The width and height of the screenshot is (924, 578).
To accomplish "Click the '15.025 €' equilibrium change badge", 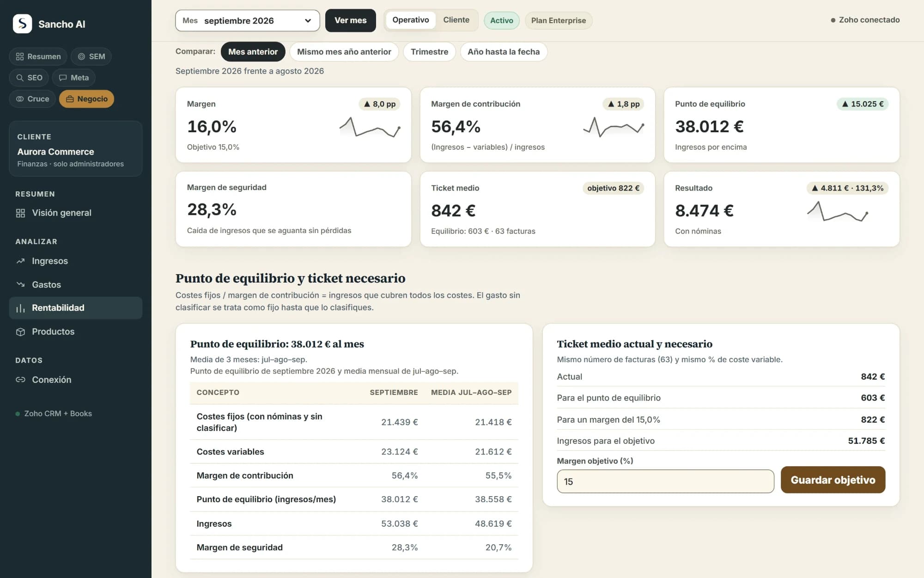I will [x=863, y=104].
